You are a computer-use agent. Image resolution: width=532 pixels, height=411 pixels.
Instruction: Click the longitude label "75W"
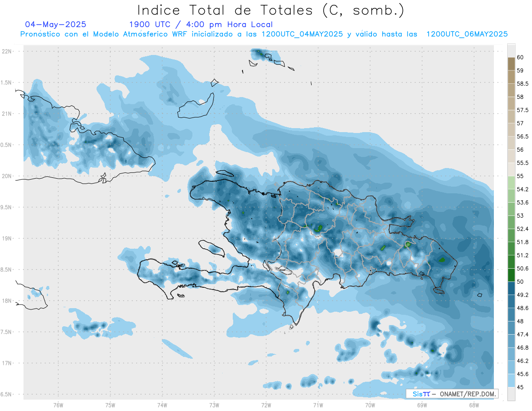tap(110, 405)
